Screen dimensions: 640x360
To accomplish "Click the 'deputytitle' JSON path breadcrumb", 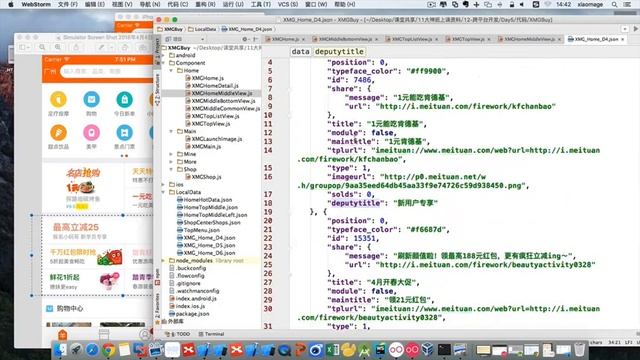I will pyautogui.click(x=339, y=52).
